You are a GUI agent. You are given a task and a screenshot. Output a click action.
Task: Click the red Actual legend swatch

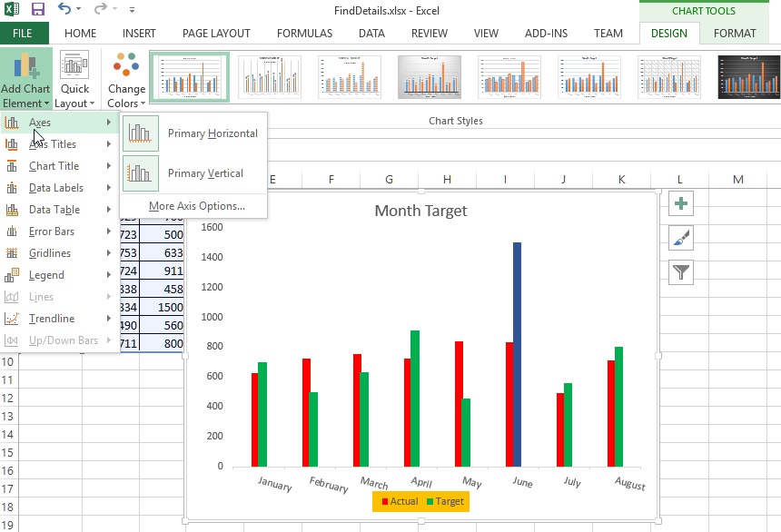click(x=384, y=502)
